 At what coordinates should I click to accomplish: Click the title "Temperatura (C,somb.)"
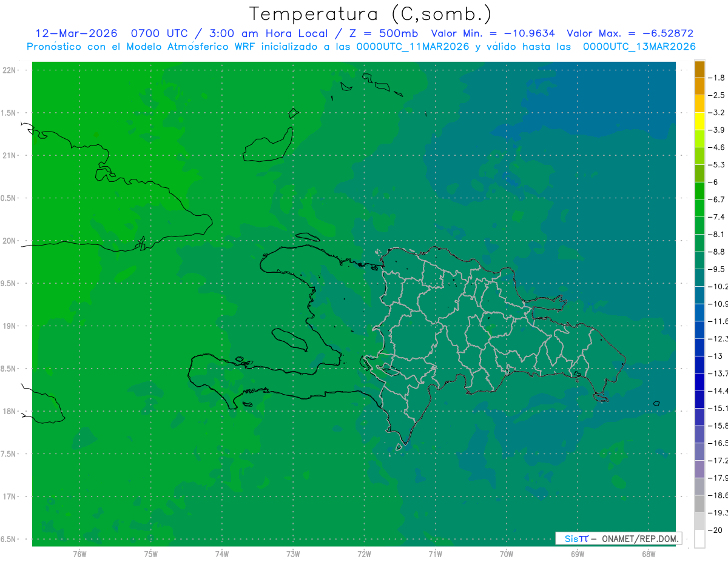tap(370, 14)
